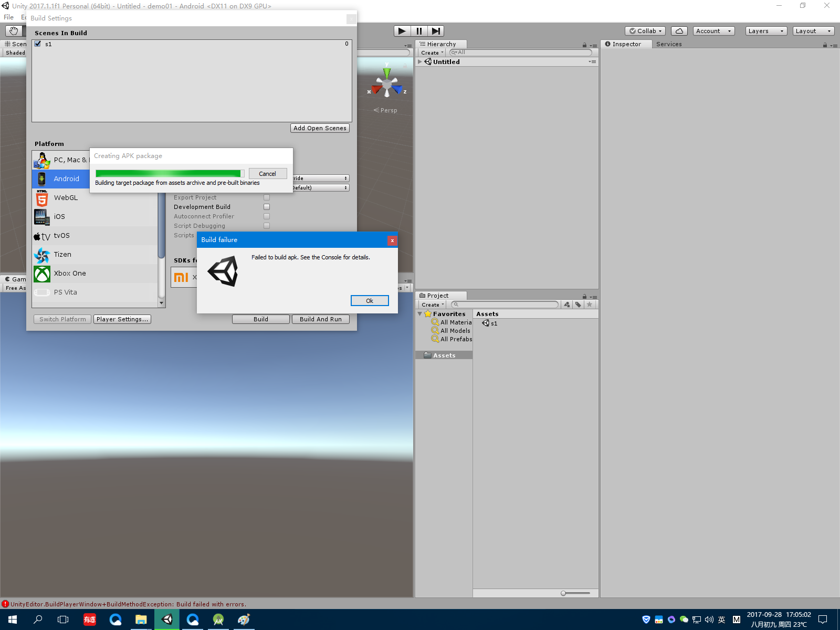840x630 pixels.
Task: Click Search by Type icon in Project
Action: 567,304
